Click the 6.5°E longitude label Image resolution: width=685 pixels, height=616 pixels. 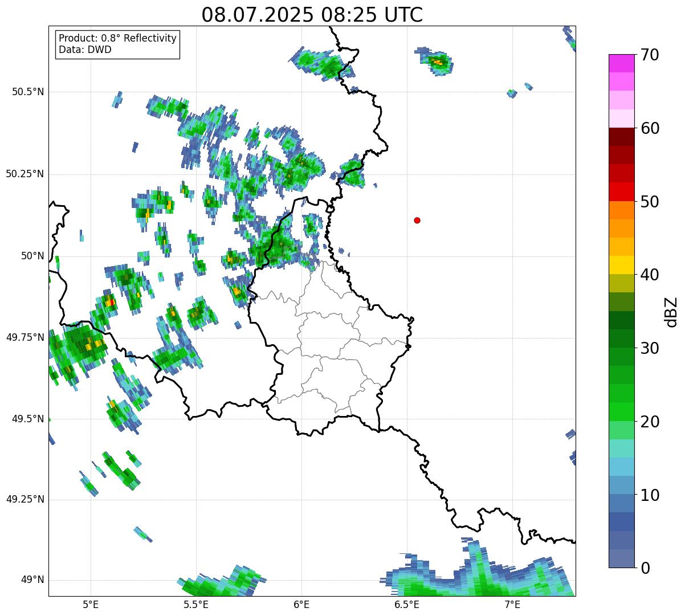pyautogui.click(x=407, y=605)
